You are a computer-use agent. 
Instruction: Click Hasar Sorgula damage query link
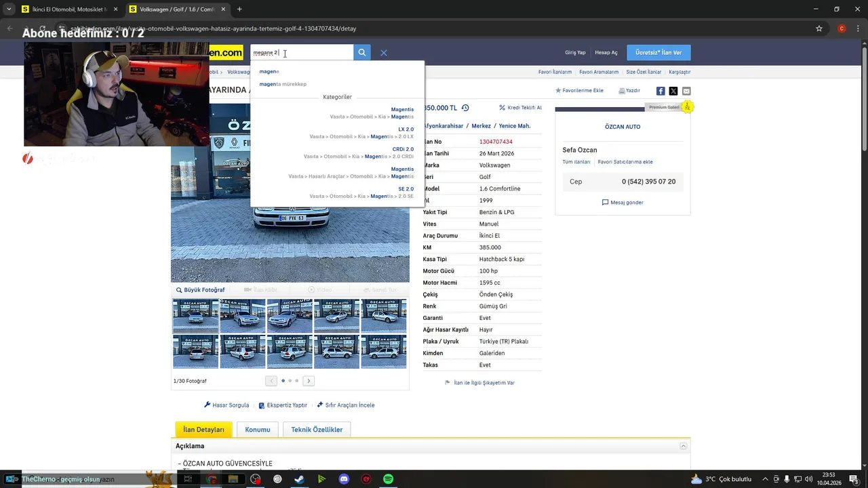(226, 405)
